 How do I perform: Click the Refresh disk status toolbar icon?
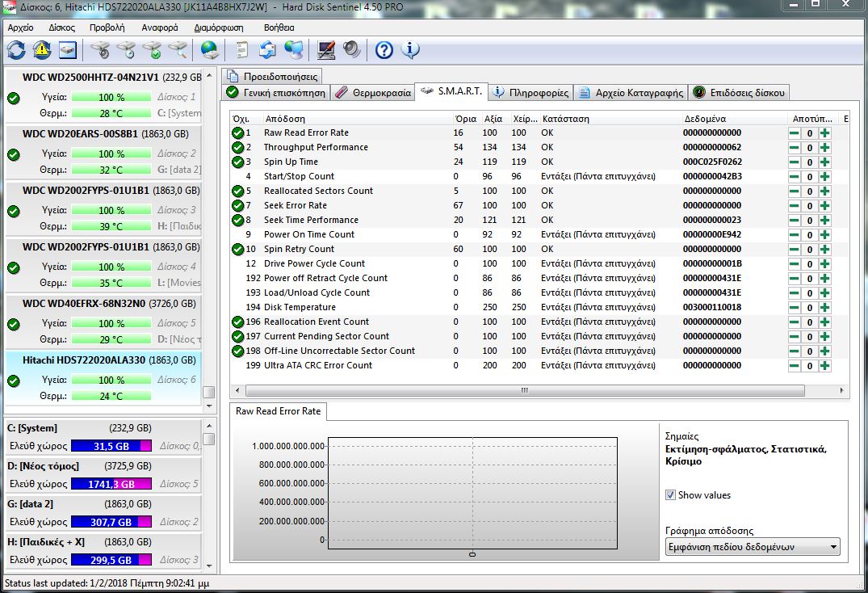pos(16,50)
